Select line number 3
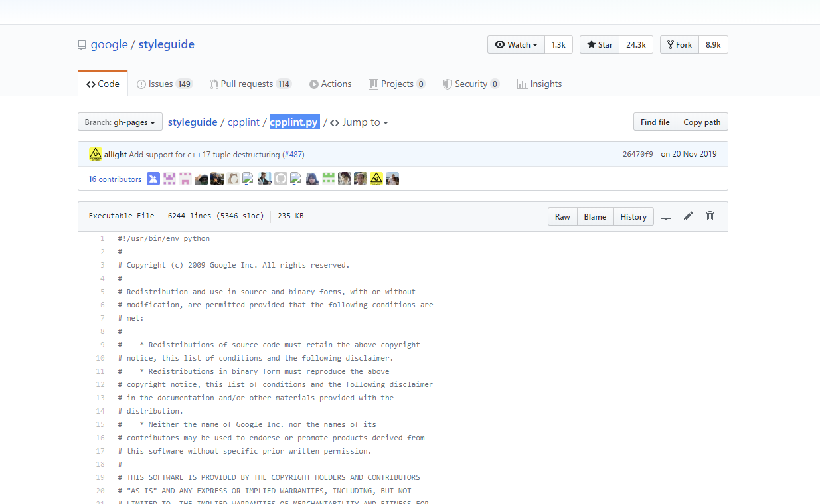Image resolution: width=820 pixels, height=504 pixels. tap(102, 265)
